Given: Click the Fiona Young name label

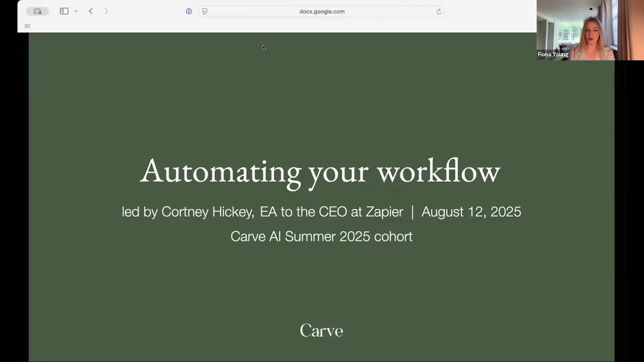Looking at the screenshot, I should (553, 54).
